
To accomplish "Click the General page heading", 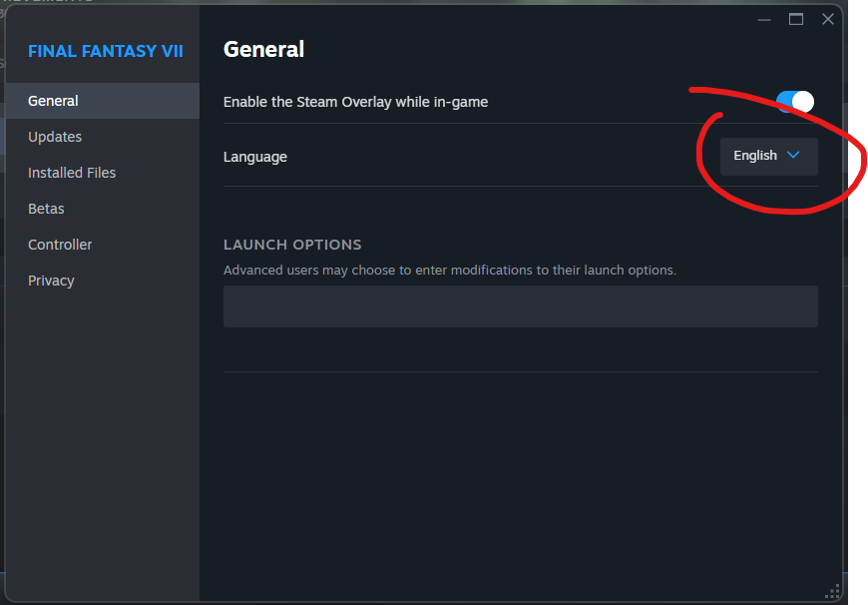I will (x=263, y=49).
